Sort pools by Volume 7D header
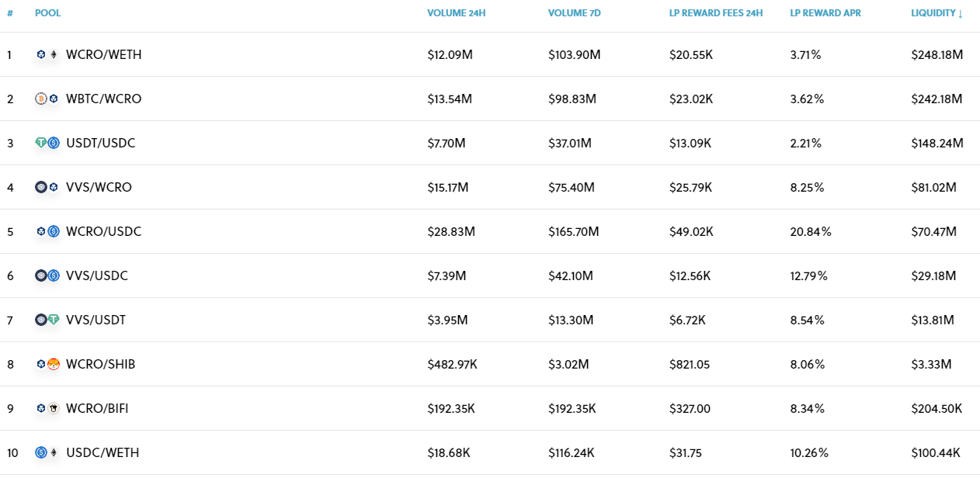The width and height of the screenshot is (980, 478). 575,13
